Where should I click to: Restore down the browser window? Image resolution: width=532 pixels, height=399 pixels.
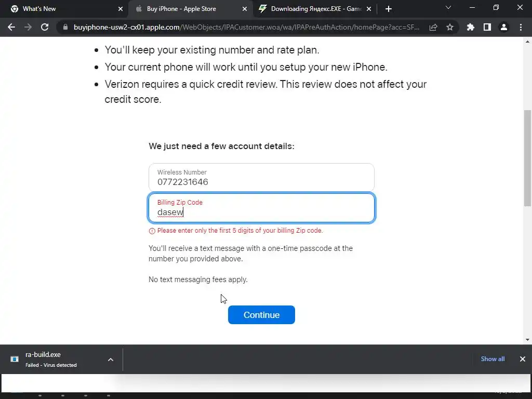tap(496, 7)
